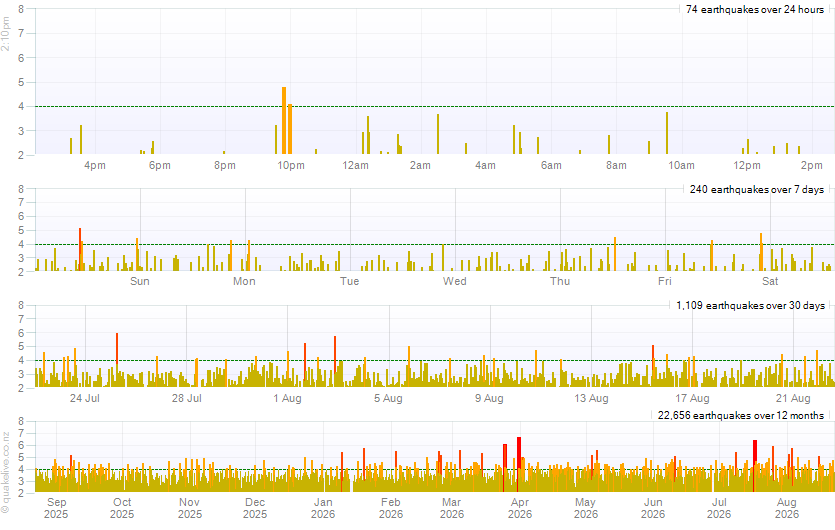Click the Jun 2026 month label
This screenshot has width=835, height=530.
coord(653,508)
